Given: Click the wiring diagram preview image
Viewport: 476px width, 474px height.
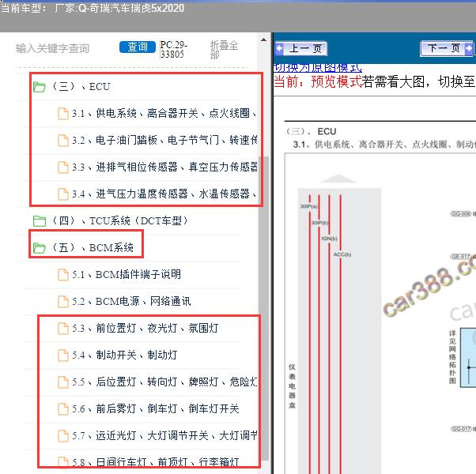Looking at the screenshot, I should pos(380,312).
